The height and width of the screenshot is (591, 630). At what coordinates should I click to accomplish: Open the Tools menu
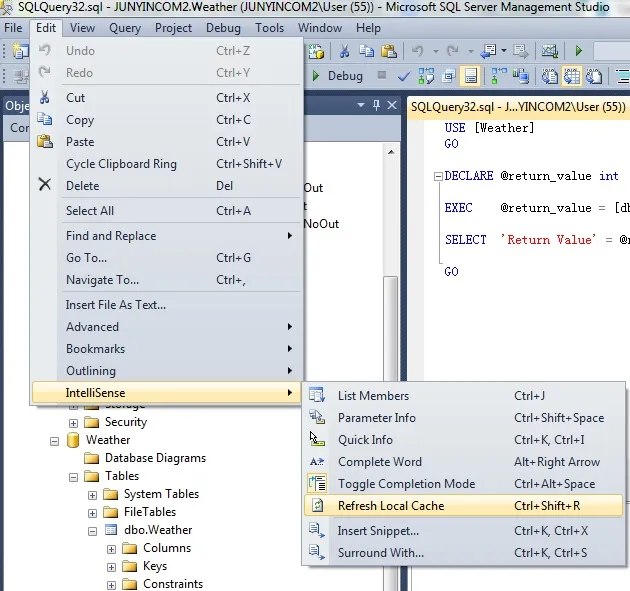pos(269,28)
